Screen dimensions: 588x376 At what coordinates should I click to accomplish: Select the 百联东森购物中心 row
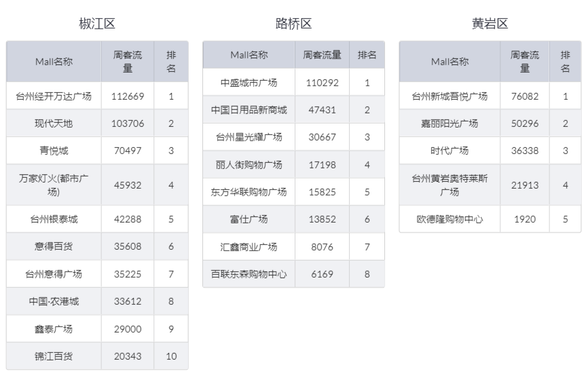point(293,274)
